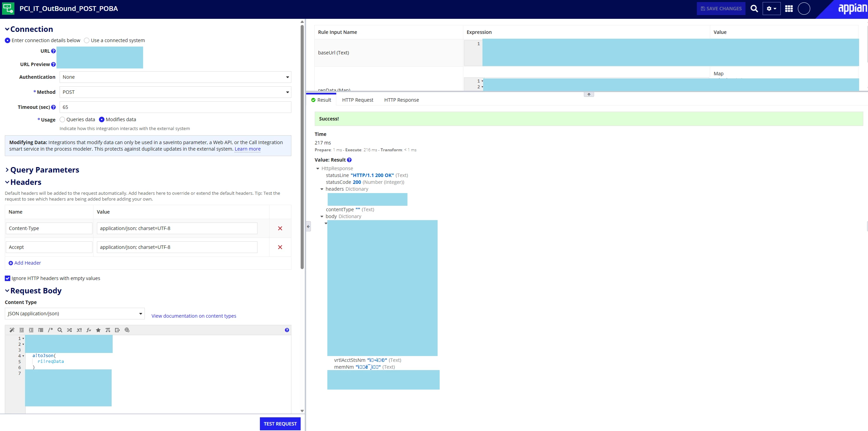Open expression editor help question mark
The image size is (868, 431).
287,330
